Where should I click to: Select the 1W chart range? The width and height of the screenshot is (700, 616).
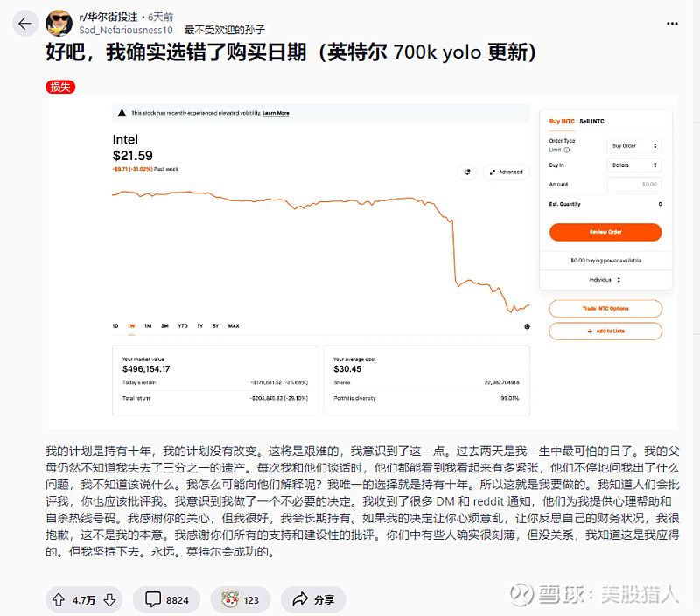click(131, 326)
